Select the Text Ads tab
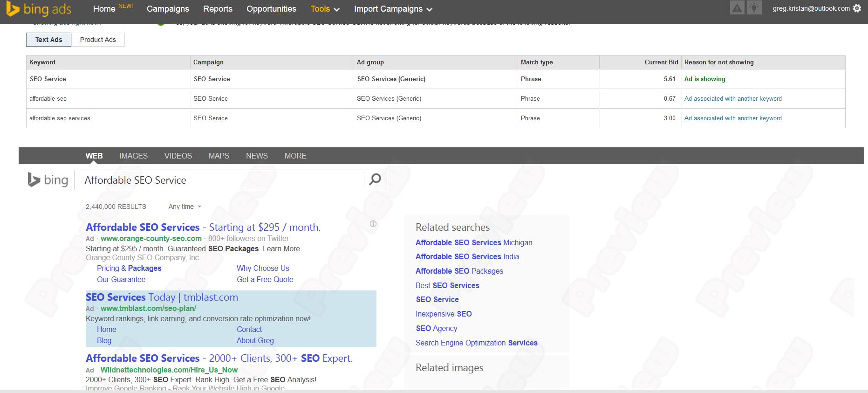 pyautogui.click(x=49, y=40)
